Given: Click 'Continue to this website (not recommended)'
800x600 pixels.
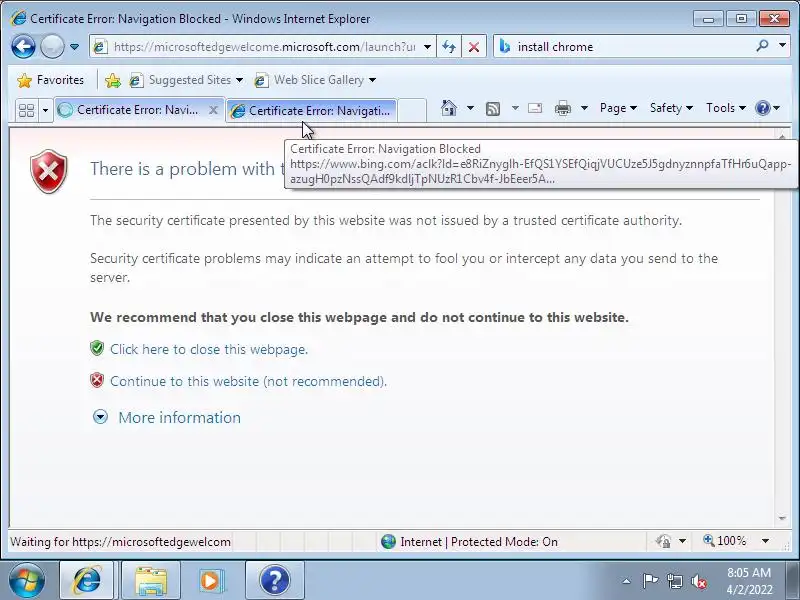Looking at the screenshot, I should pos(248,382).
